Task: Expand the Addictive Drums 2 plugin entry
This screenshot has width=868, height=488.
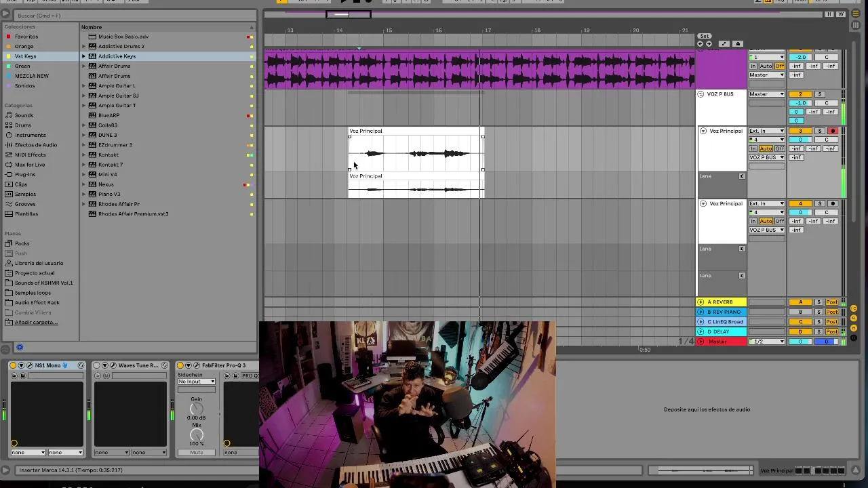Action: tap(84, 47)
